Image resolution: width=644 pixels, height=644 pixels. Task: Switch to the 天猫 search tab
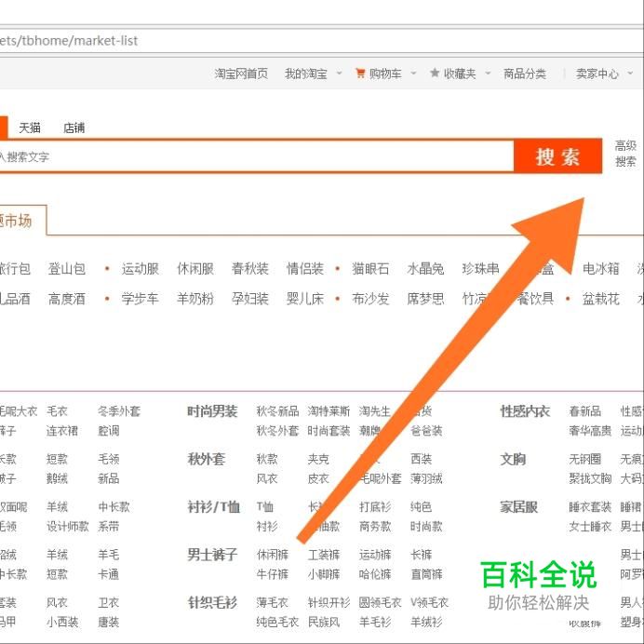(30, 128)
